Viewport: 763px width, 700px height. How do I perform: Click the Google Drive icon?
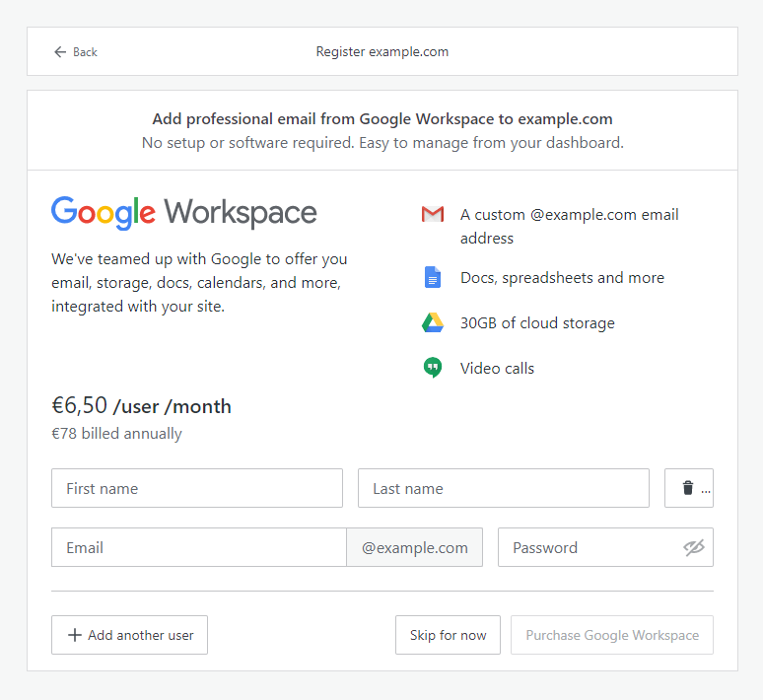(433, 322)
